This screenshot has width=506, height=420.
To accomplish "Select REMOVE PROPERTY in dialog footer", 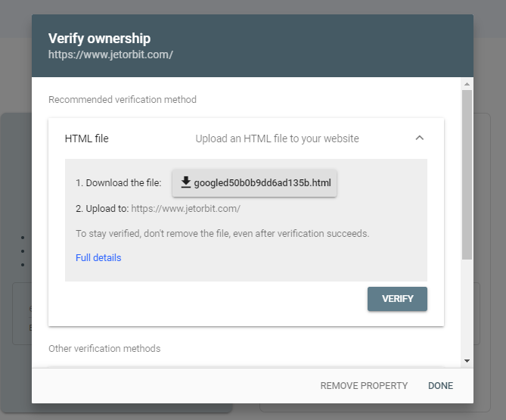I will [364, 385].
